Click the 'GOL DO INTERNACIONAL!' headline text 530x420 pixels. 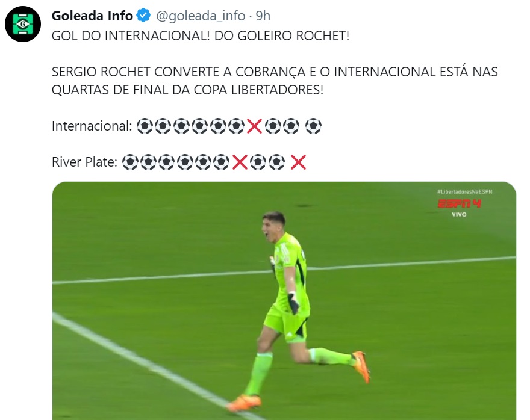tap(131, 36)
